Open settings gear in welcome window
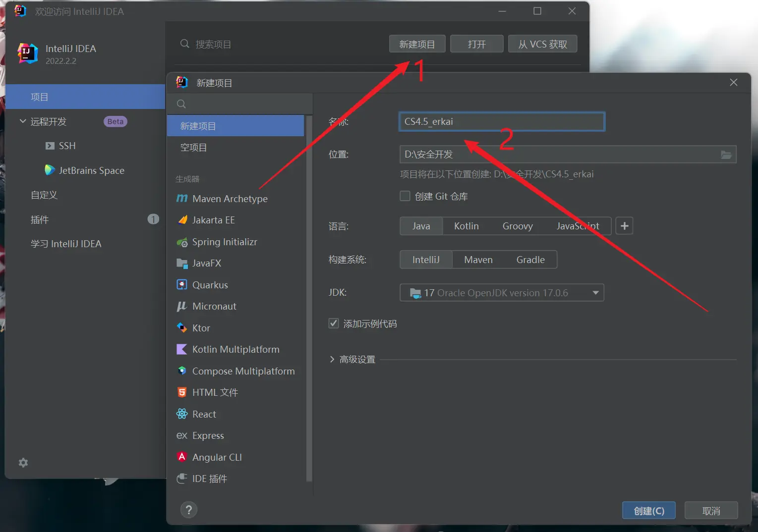 pos(23,463)
